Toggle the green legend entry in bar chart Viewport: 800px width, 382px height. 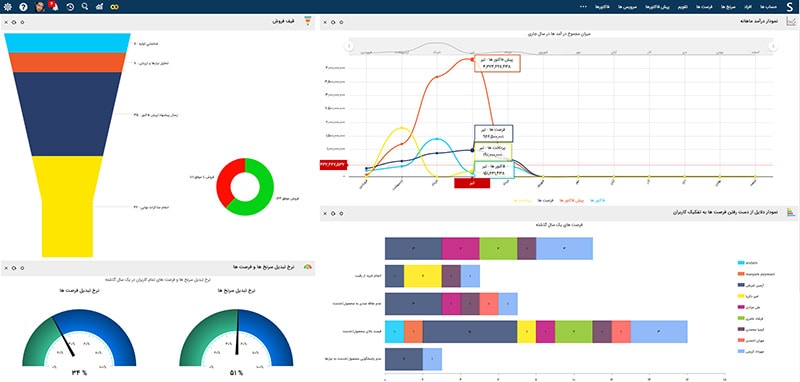(751, 318)
